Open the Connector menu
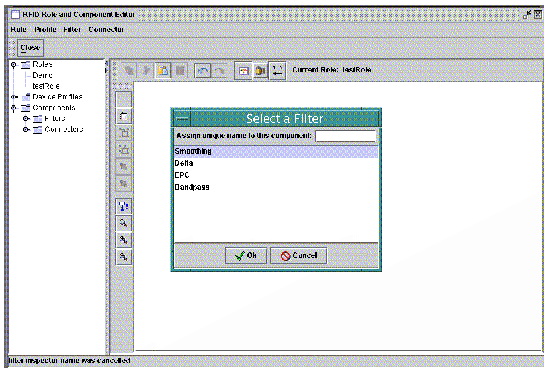This screenshot has width=549, height=374. [x=106, y=29]
